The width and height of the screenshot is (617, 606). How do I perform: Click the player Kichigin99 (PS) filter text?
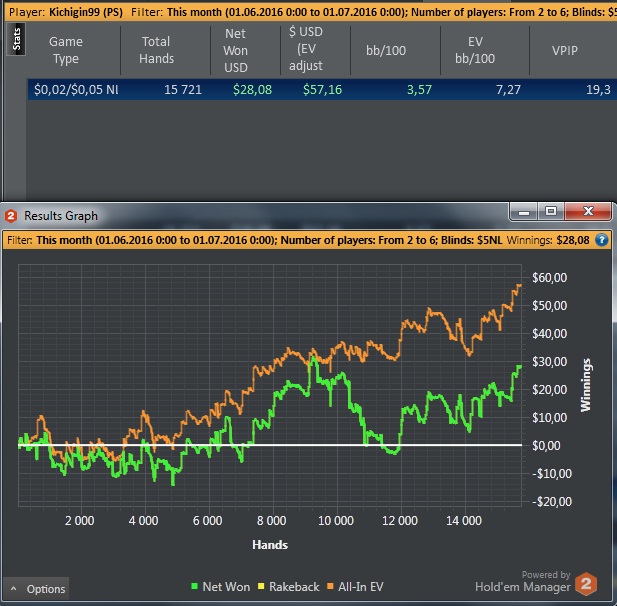[x=66, y=12]
